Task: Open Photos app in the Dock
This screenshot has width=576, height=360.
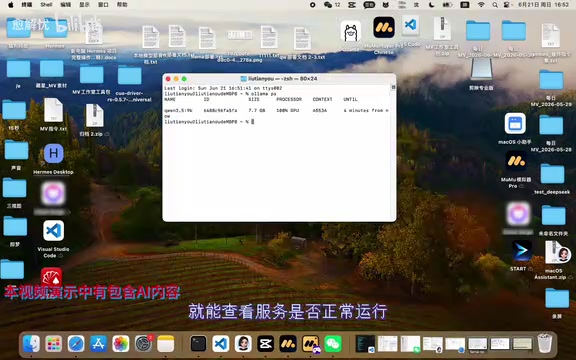Action: pos(121,344)
